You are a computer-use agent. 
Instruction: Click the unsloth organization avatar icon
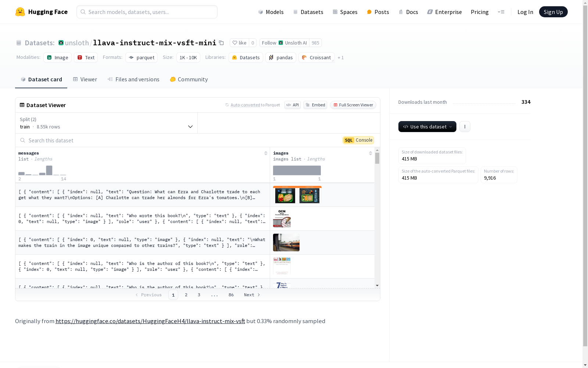(x=61, y=43)
